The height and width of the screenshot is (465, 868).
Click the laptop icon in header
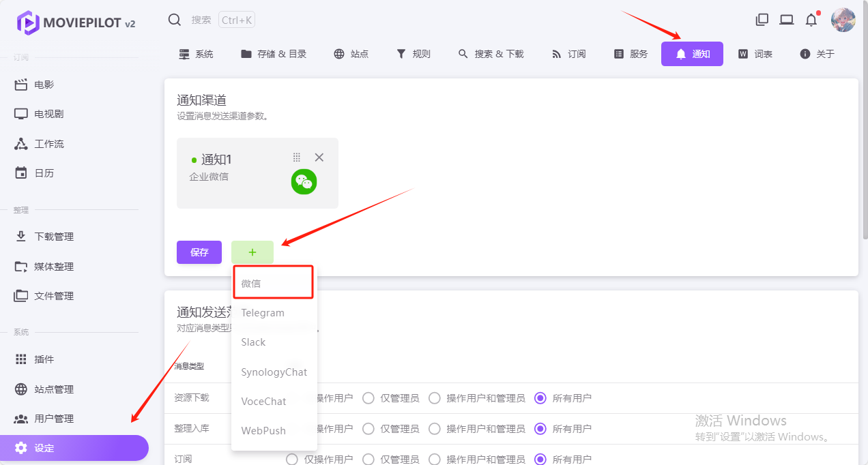(x=787, y=20)
